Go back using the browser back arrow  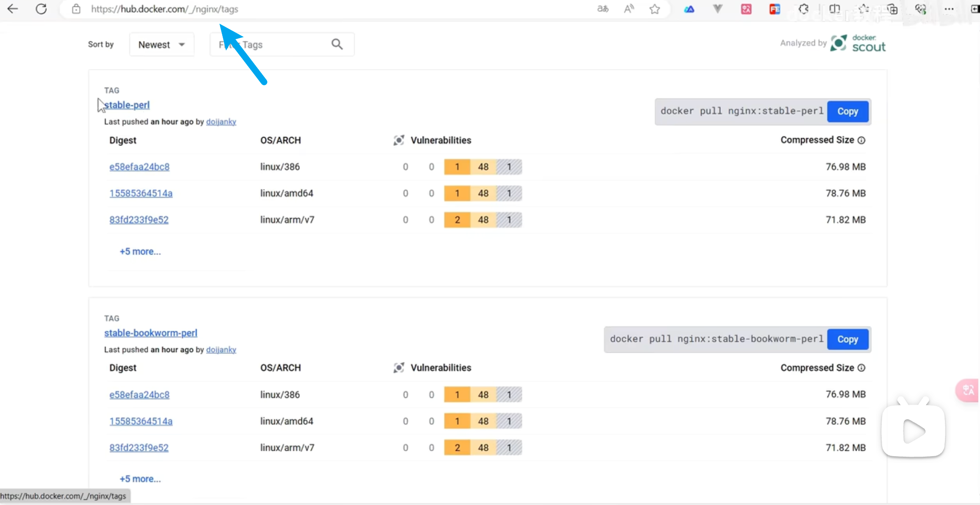click(13, 9)
